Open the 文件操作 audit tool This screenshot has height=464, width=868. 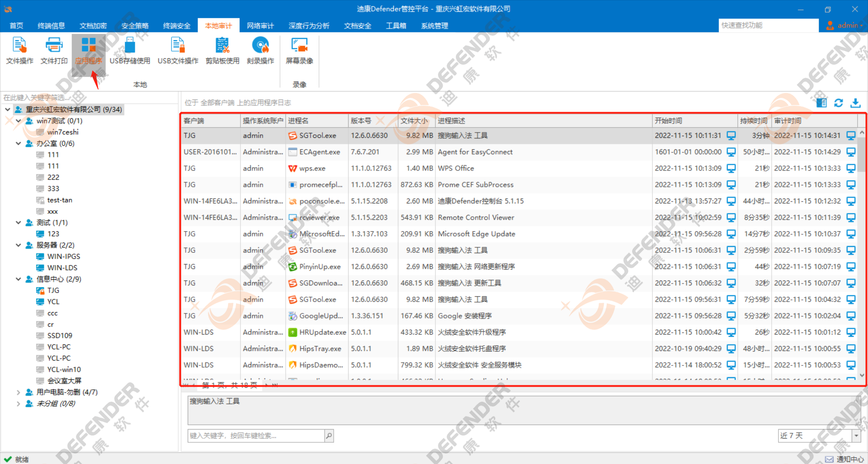click(x=19, y=51)
